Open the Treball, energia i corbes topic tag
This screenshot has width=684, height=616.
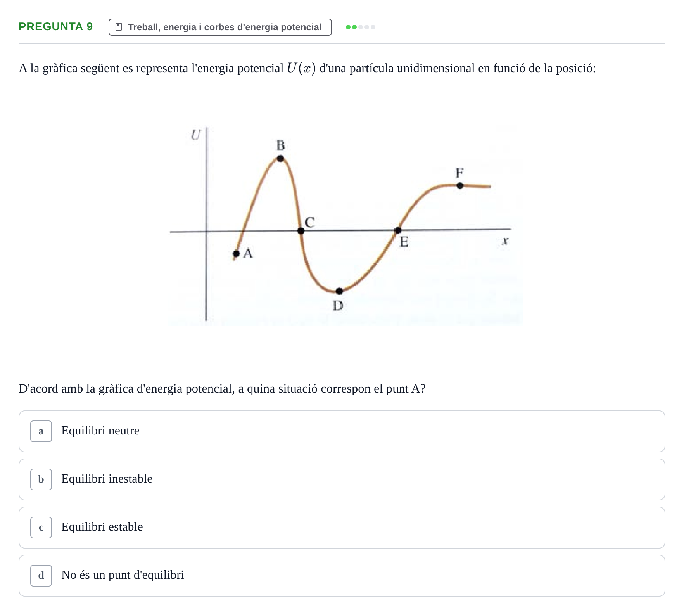coord(220,27)
